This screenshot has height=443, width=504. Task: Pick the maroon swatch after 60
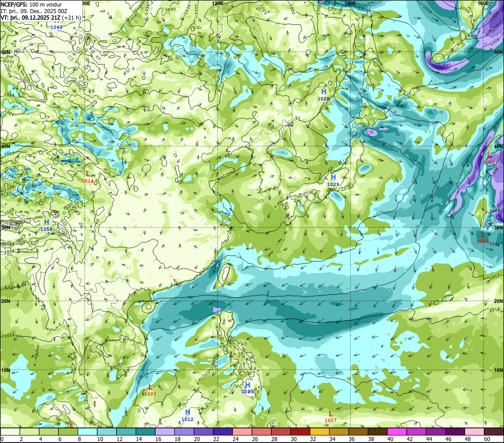coord(494,431)
